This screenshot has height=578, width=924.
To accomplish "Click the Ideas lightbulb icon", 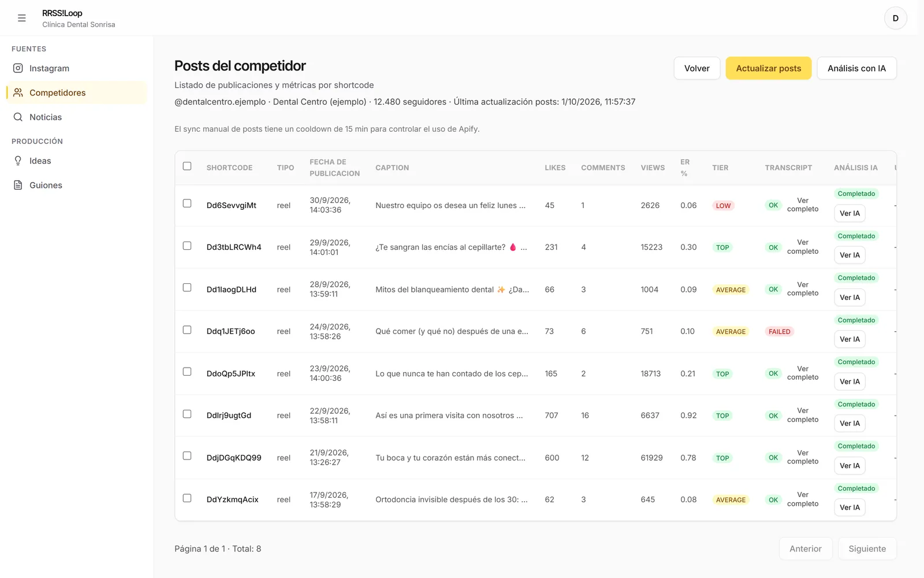I will [x=18, y=161].
